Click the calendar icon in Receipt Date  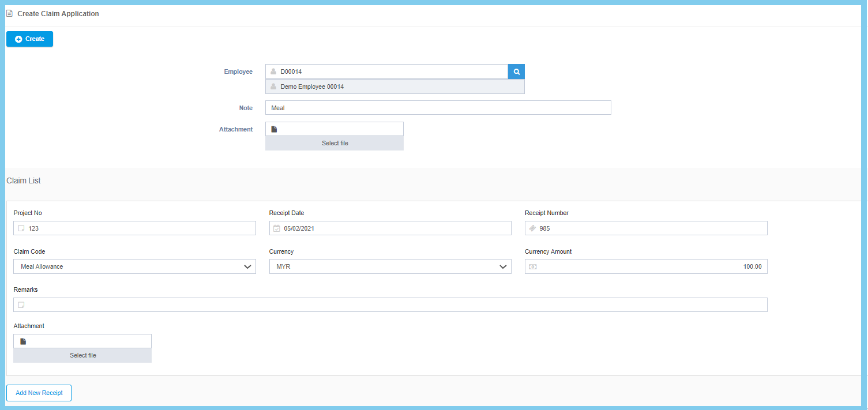coord(276,228)
